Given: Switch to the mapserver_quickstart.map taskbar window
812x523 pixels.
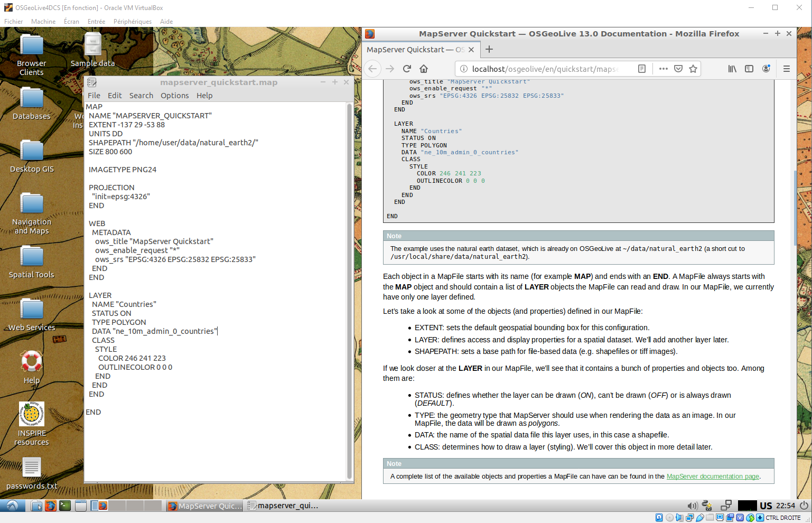Looking at the screenshot, I should coord(283,506).
